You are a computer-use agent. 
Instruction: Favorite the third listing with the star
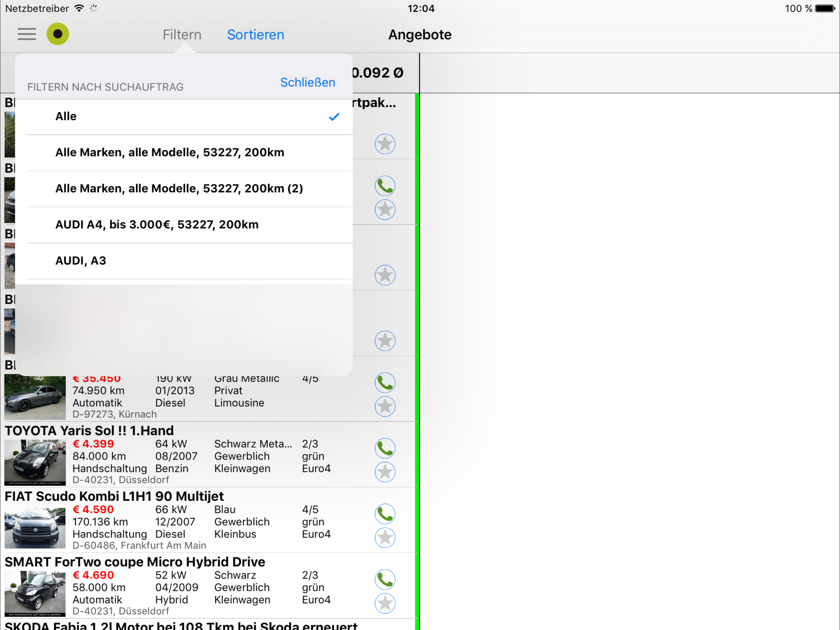[x=385, y=276]
